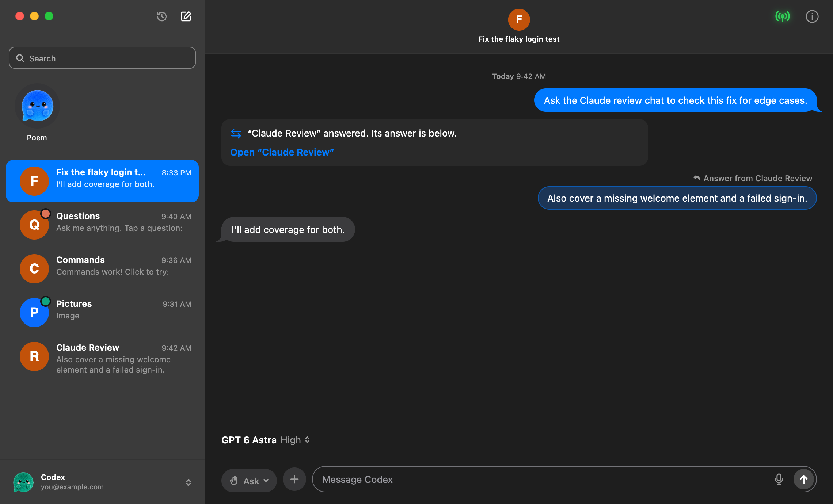Open the chat history clock icon
Image resolution: width=833 pixels, height=504 pixels.
(x=161, y=16)
